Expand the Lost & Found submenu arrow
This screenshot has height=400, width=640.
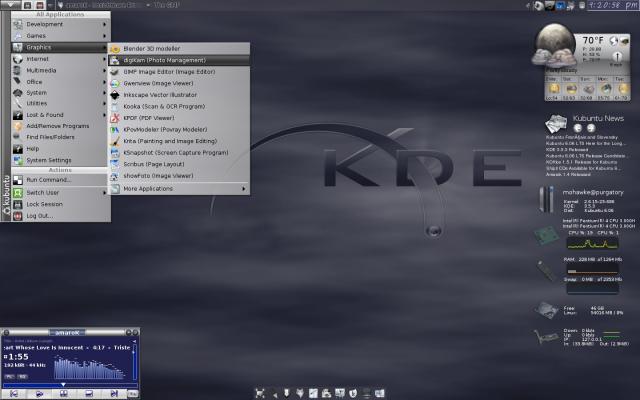coord(104,115)
